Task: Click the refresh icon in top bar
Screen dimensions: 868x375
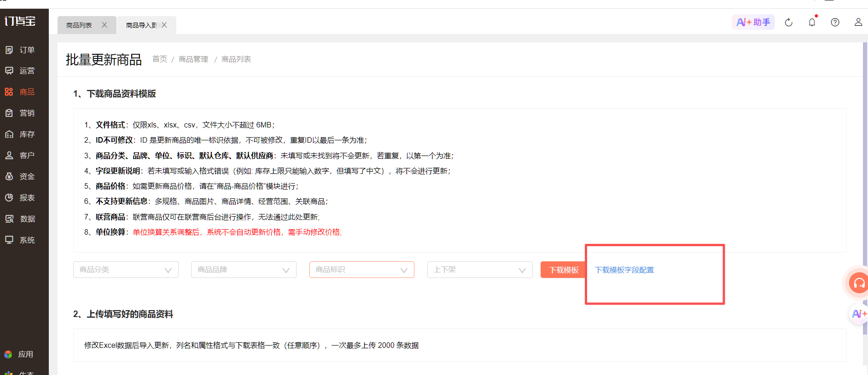Action: [789, 23]
